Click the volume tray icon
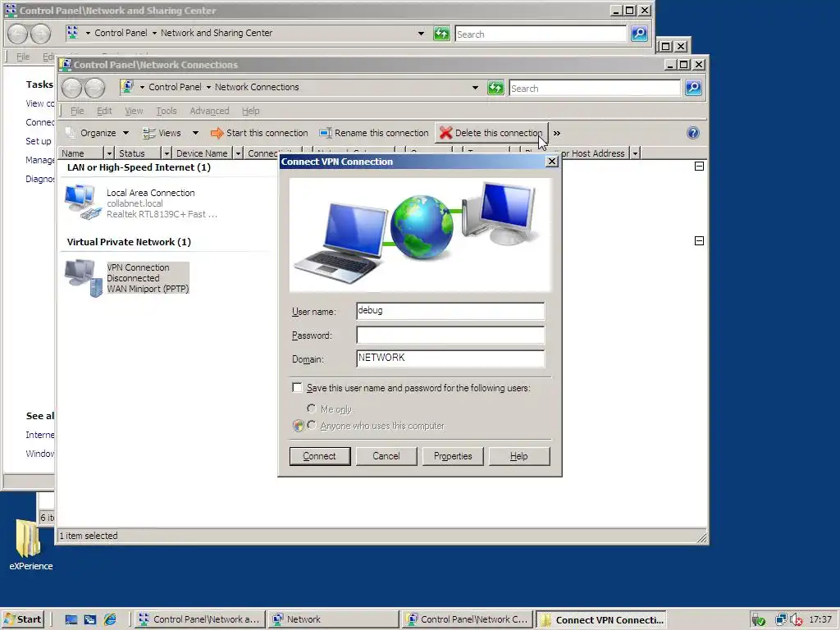Screen dimensions: 840x630 (796, 620)
